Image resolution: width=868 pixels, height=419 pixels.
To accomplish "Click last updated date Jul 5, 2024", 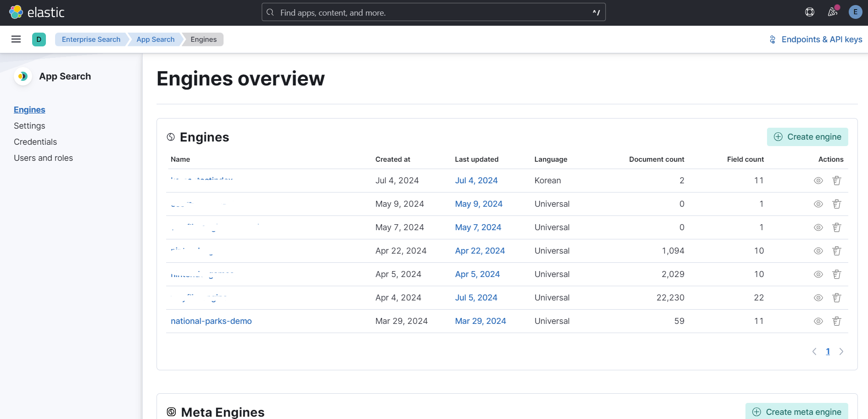I will coord(476,298).
